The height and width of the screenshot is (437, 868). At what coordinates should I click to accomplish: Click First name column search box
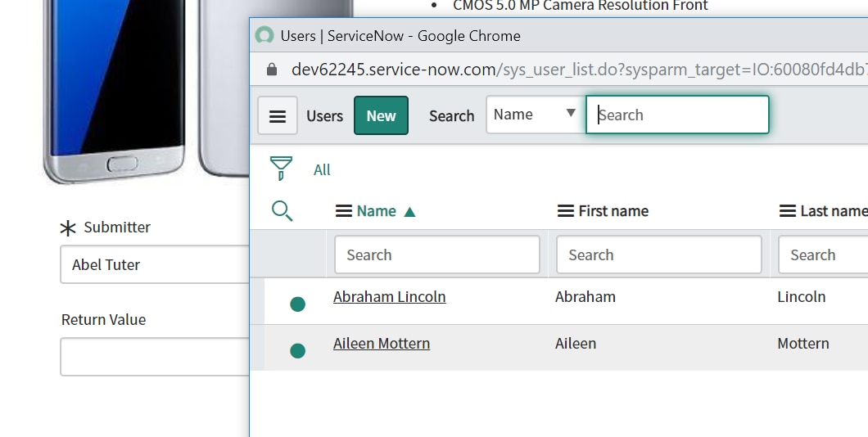[658, 255]
